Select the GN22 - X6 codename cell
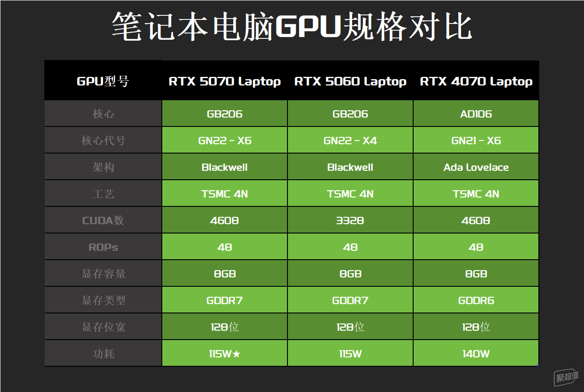 click(x=225, y=140)
